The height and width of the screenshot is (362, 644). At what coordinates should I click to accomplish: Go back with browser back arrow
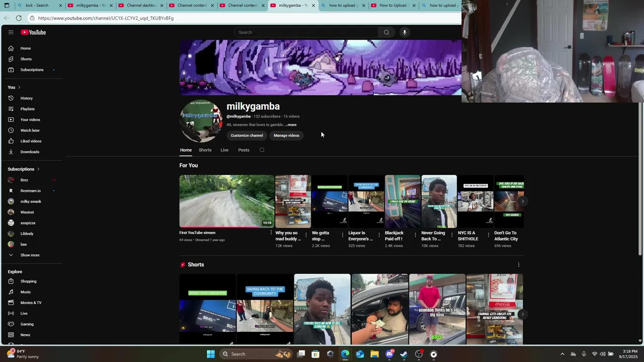click(x=6, y=18)
